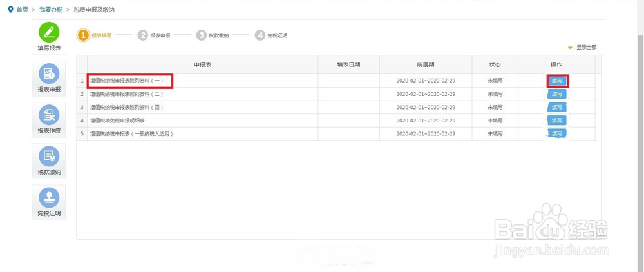Screen dimensions: 644x272
Task: Go to 首页 breadcrumb link
Action: 22,10
